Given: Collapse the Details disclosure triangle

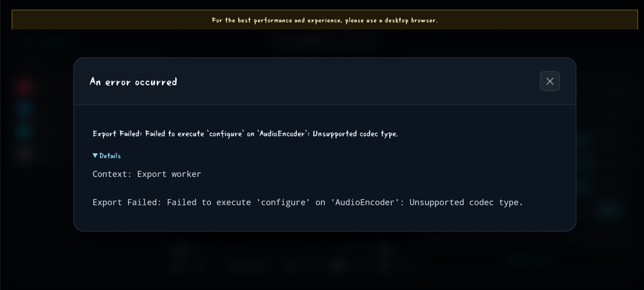Looking at the screenshot, I should click(95, 155).
